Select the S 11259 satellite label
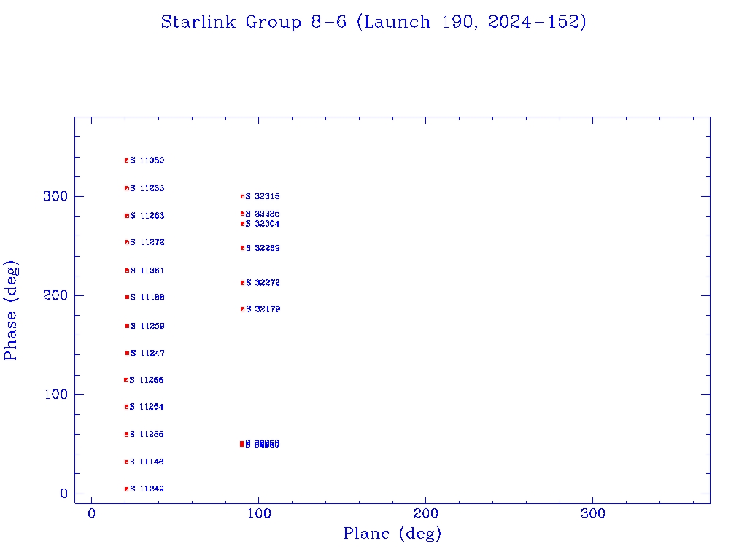747x560 pixels. click(x=147, y=326)
